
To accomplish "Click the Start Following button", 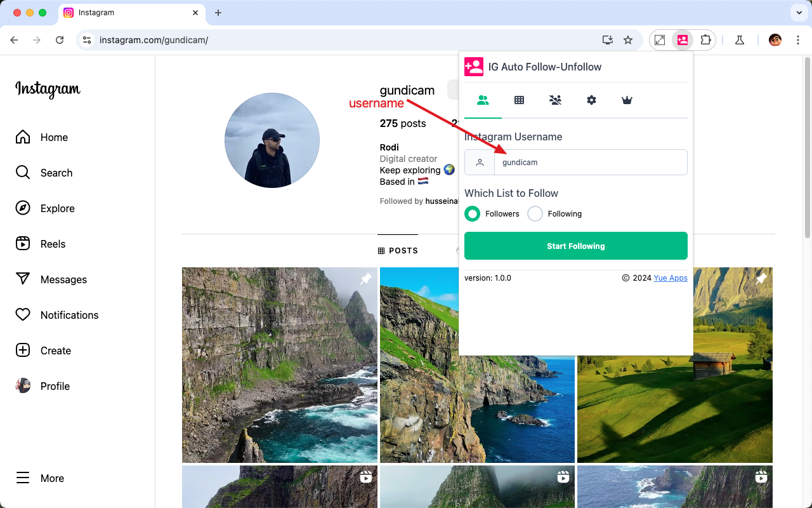I will point(575,246).
